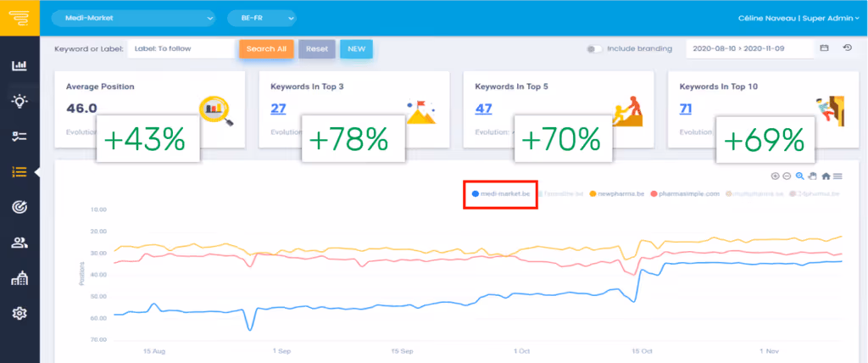The image size is (868, 363).
Task: Click the Average Position card title
Action: tap(100, 87)
